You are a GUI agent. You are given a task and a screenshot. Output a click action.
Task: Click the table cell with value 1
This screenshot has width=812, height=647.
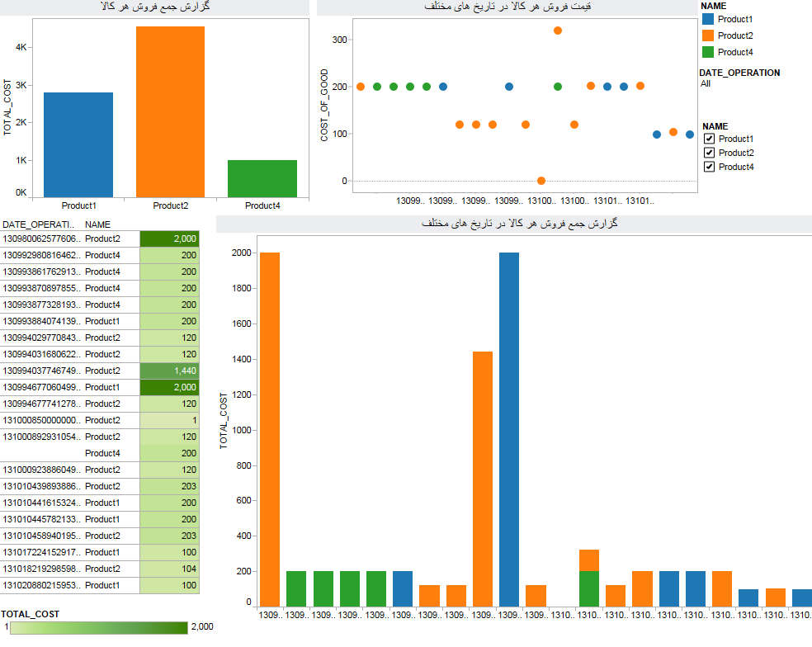point(169,421)
